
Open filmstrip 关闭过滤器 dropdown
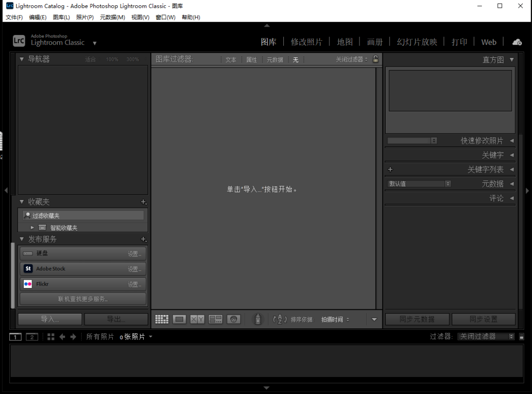(486, 337)
